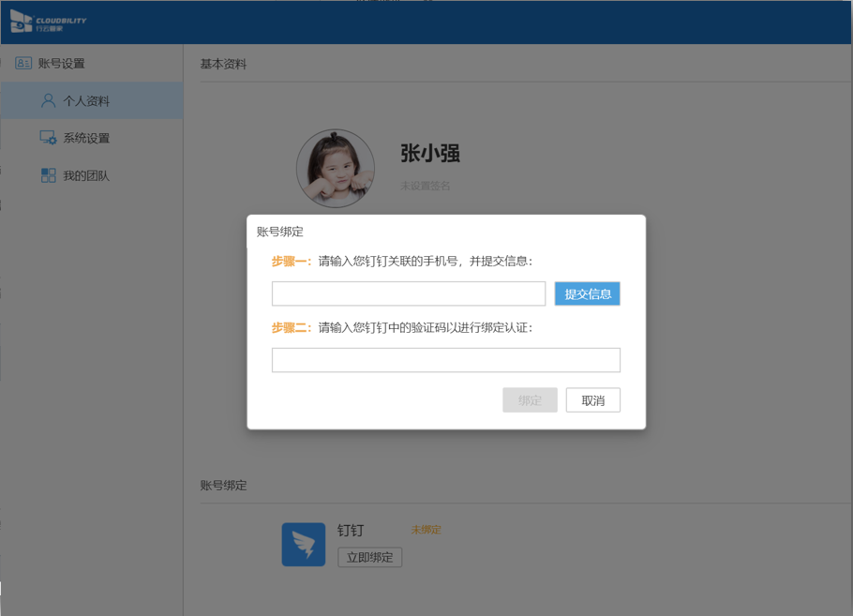The image size is (853, 616).
Task: Click the monitor gear icon beside 系统设置
Action: (x=48, y=138)
